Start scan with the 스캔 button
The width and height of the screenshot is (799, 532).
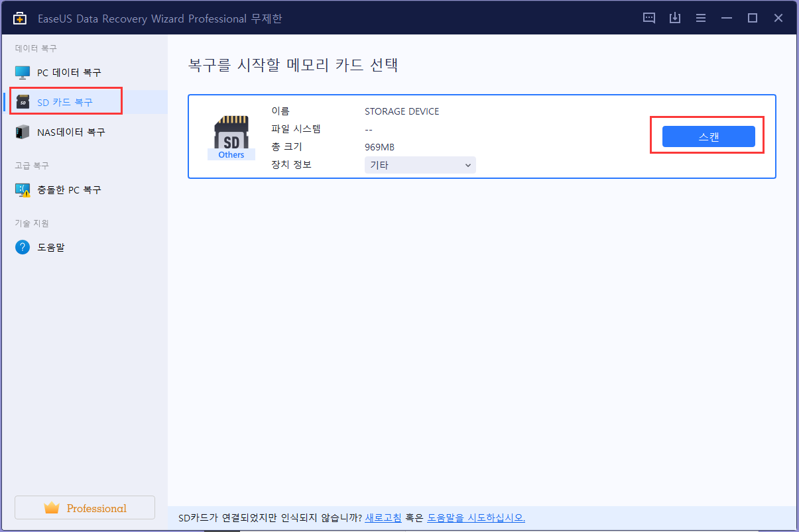click(709, 136)
